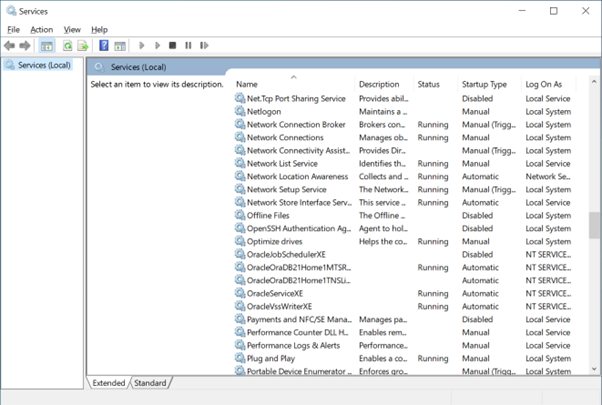Open the blue Help toolbar icon

(103, 46)
